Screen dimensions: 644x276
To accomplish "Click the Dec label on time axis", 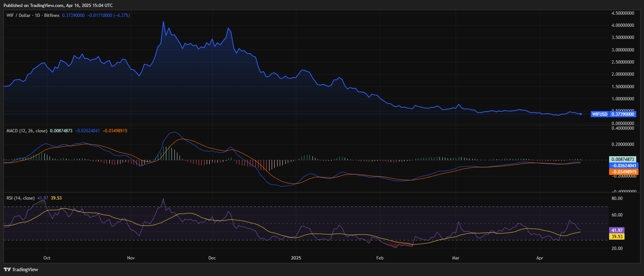I will pos(212,258).
